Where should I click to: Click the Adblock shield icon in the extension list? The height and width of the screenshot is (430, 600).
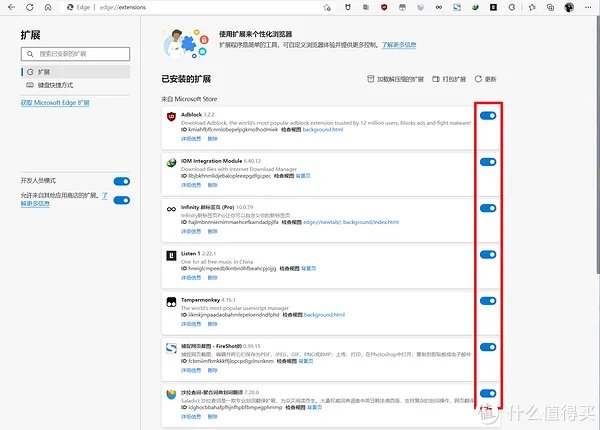[x=171, y=116]
